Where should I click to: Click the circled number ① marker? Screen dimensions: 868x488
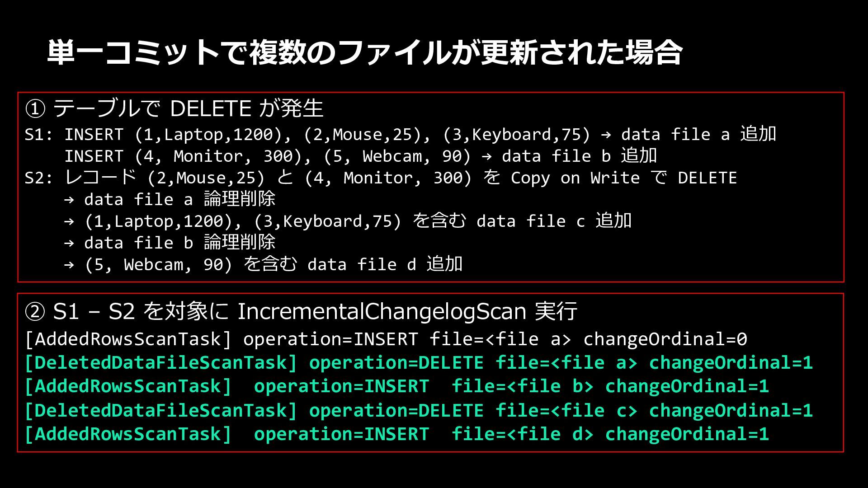(35, 109)
